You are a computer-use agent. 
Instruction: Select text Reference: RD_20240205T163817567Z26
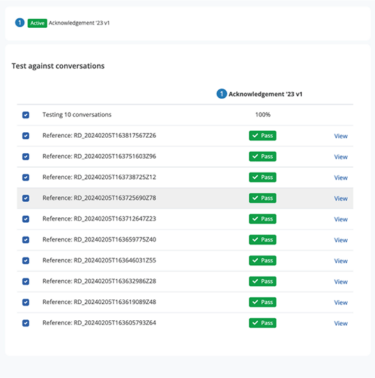tap(99, 136)
